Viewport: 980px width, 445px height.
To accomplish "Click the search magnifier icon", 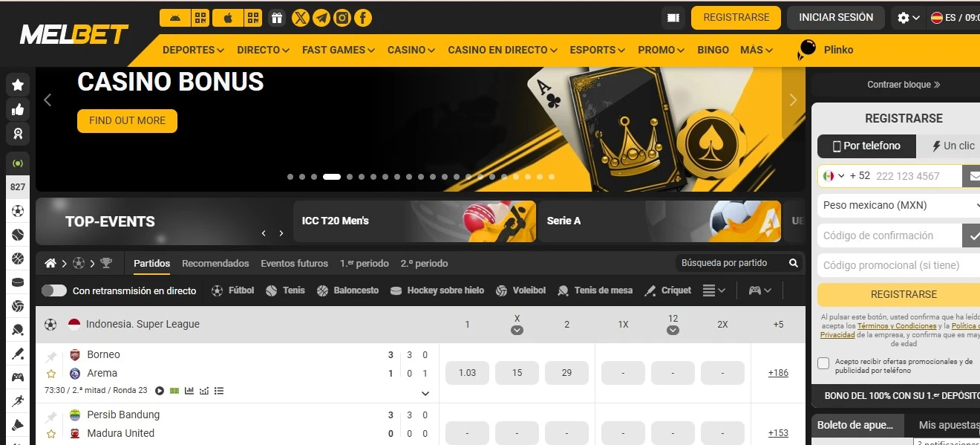I will (x=794, y=263).
